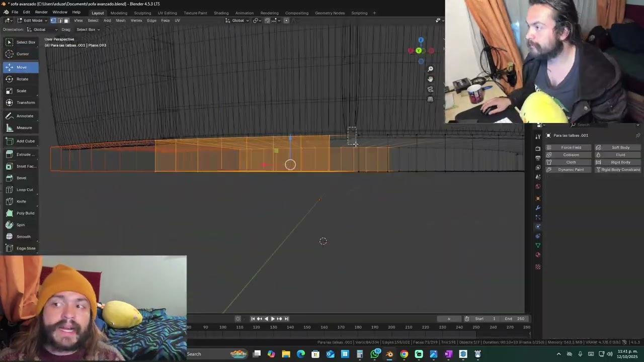Image resolution: width=644 pixels, height=362 pixels.
Task: Select the Scale tool
Action: tap(21, 91)
